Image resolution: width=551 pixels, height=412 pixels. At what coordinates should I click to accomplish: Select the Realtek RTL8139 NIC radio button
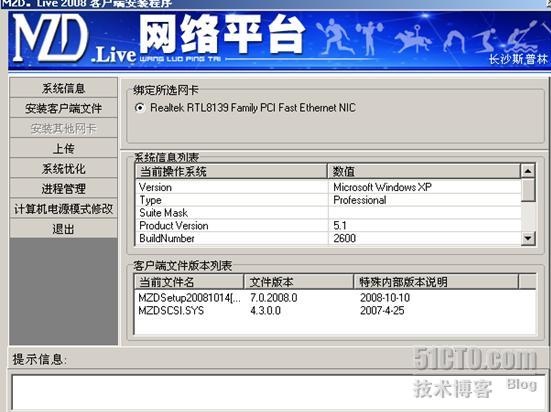(140, 108)
